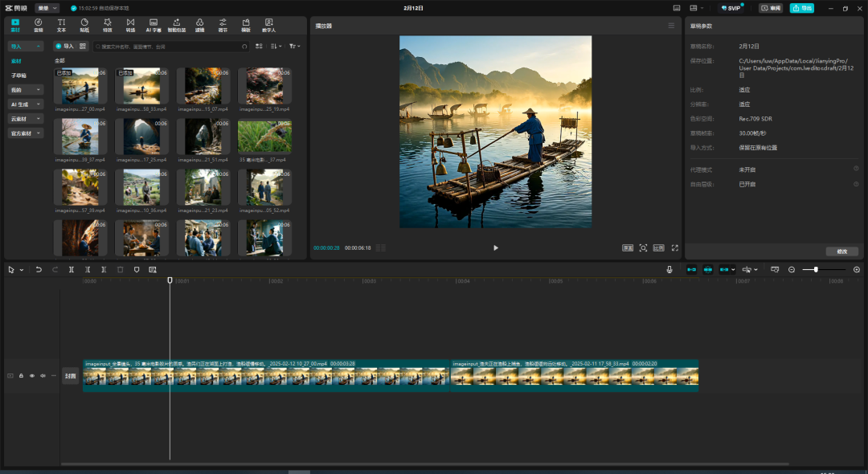
Task: Select thumbnail imageinpu...27_00.mp4
Action: click(x=80, y=86)
